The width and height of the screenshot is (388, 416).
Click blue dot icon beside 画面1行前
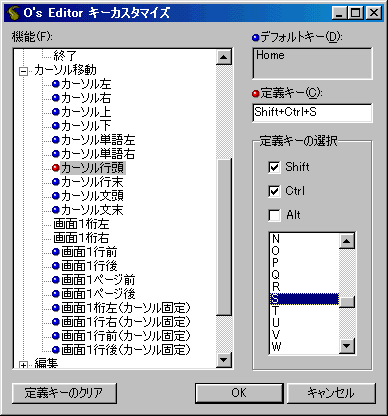[56, 252]
